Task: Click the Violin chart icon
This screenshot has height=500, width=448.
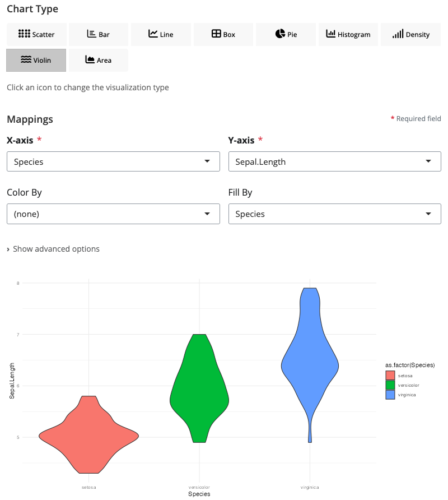Action: coord(36,60)
